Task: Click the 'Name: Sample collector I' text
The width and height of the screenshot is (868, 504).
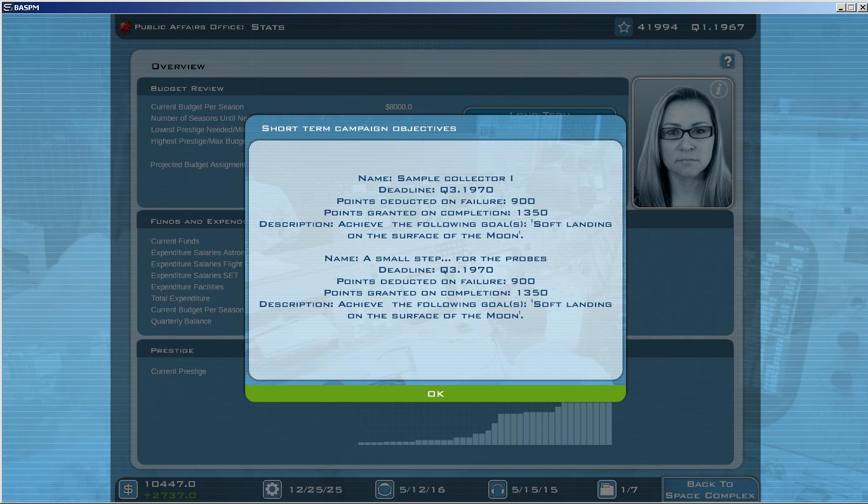Action: click(436, 179)
